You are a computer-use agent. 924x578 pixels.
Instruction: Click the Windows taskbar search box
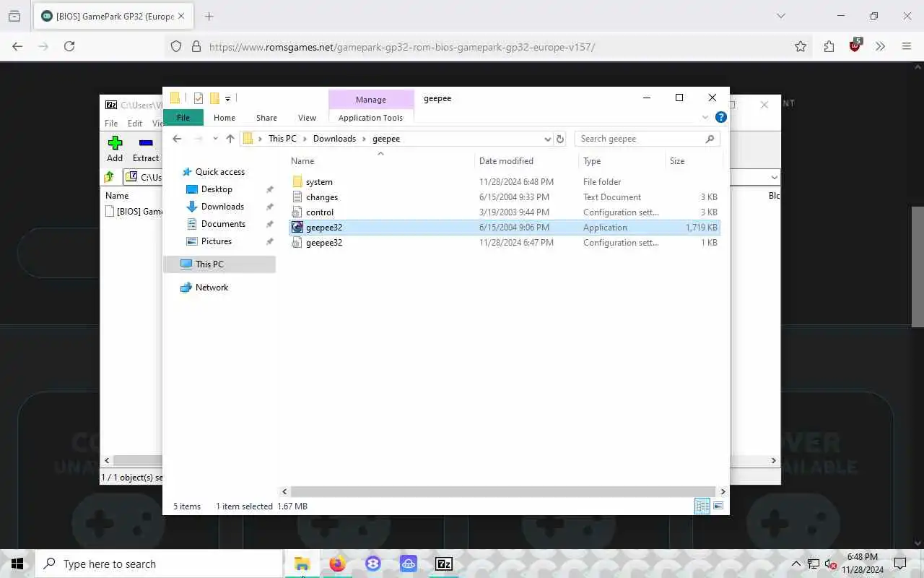click(160, 564)
